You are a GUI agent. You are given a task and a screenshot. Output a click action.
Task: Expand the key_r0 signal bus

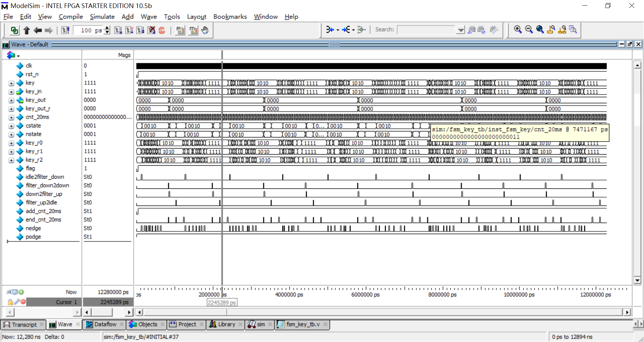[11, 143]
